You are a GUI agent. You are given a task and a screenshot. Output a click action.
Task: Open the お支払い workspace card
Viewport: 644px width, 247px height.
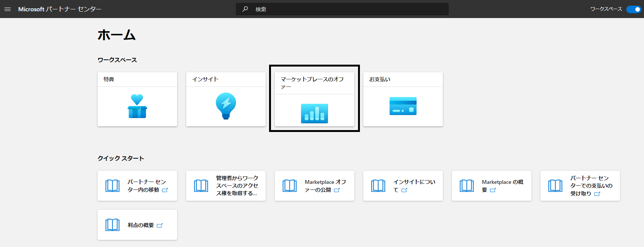(403, 99)
